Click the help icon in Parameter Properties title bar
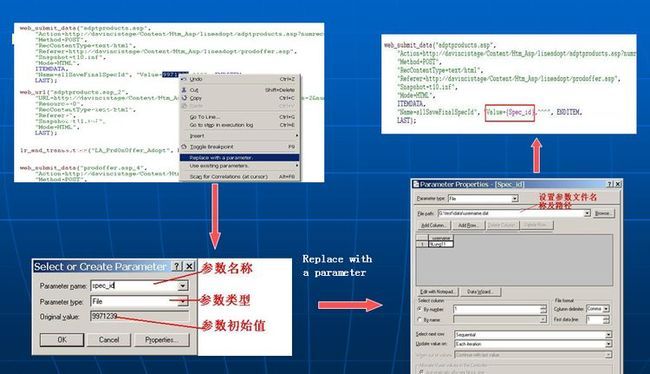Viewport: 650px width, 374px height. pos(610,184)
